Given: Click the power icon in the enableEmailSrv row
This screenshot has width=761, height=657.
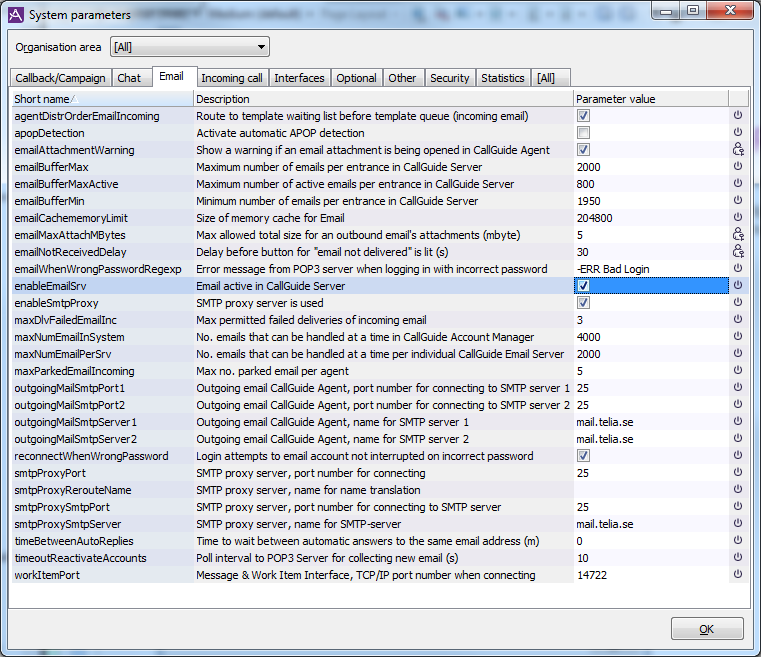Looking at the screenshot, I should tap(738, 285).
